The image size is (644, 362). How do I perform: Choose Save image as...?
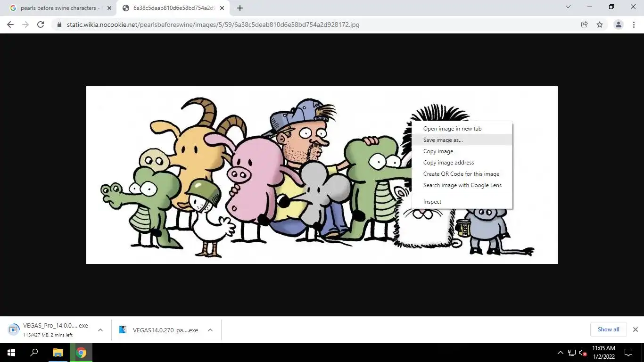click(462, 140)
